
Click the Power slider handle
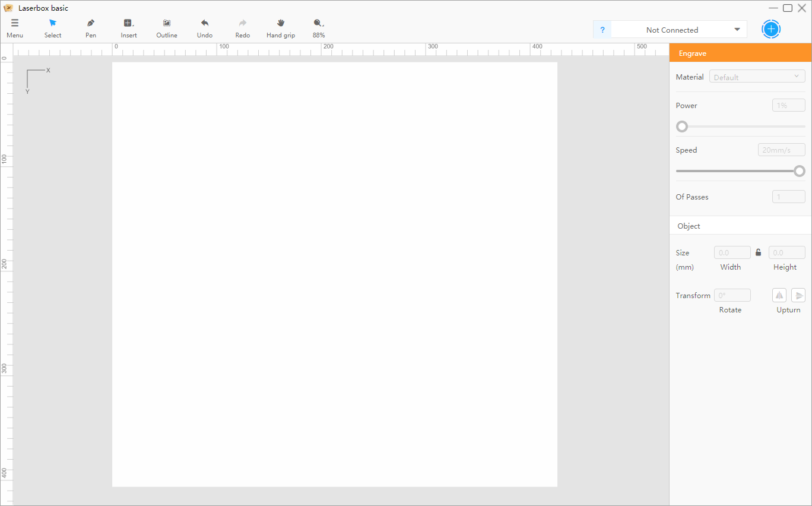682,126
